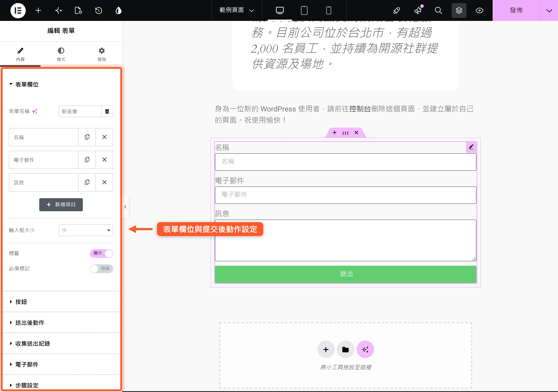The image size is (558, 392).
Task: Toggle the 標籤 show switch
Action: pos(101,253)
